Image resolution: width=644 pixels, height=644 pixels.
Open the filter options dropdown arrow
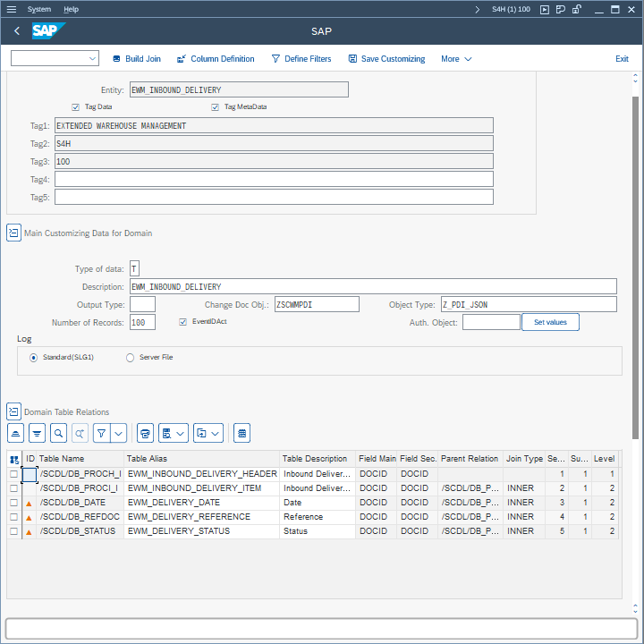pyautogui.click(x=119, y=433)
